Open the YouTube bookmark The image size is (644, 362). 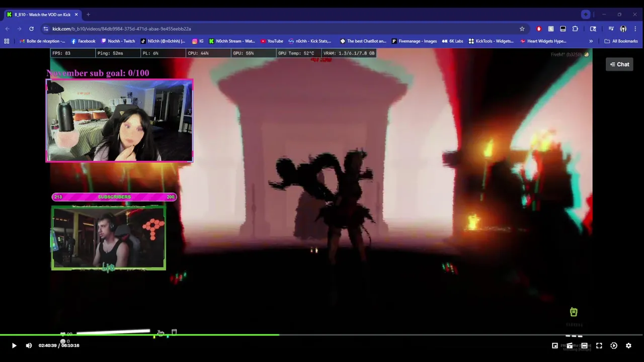point(272,41)
